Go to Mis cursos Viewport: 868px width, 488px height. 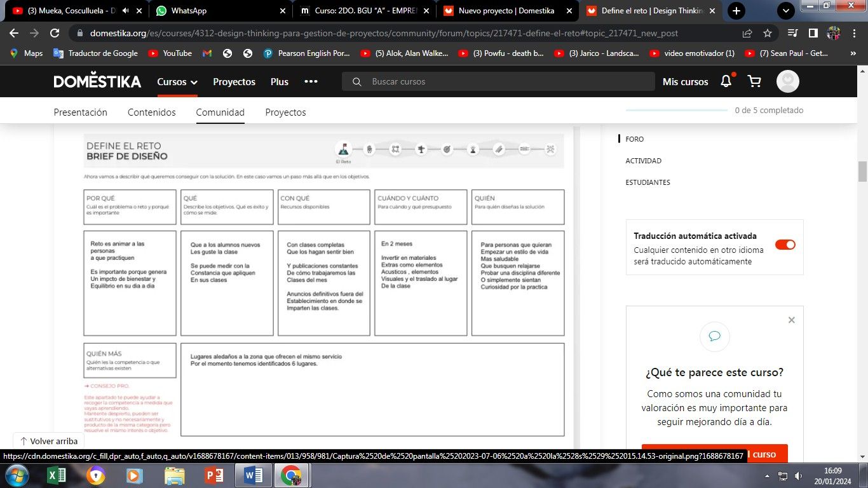point(685,81)
